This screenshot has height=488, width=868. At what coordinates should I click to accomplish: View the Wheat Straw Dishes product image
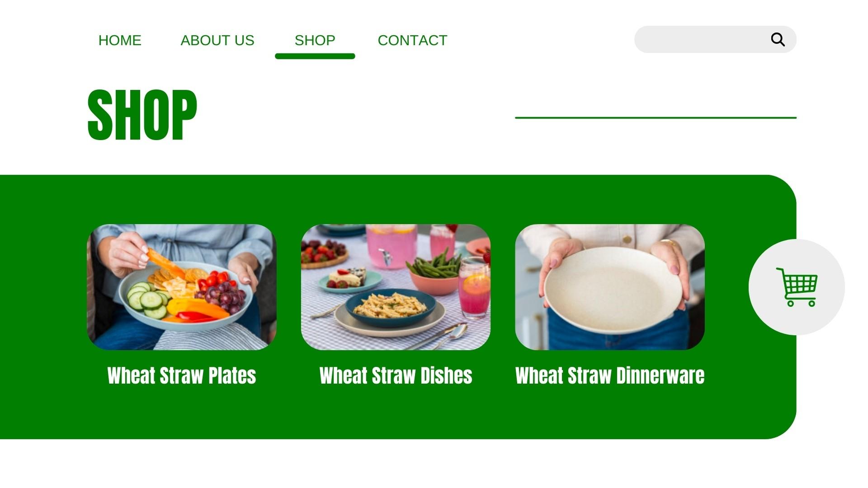pyautogui.click(x=396, y=287)
